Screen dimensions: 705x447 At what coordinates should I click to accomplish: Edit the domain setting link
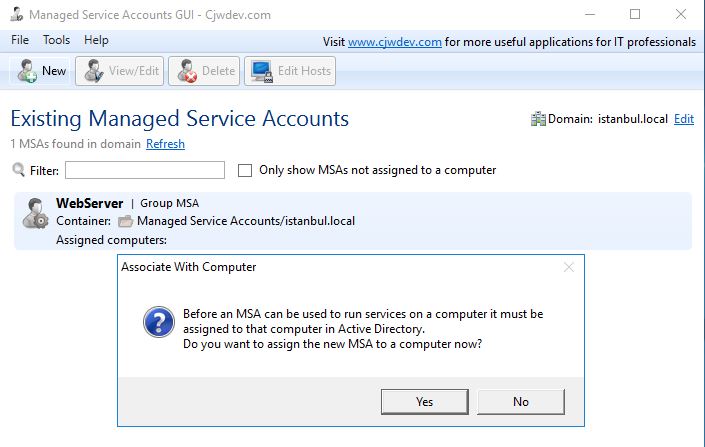[684, 119]
